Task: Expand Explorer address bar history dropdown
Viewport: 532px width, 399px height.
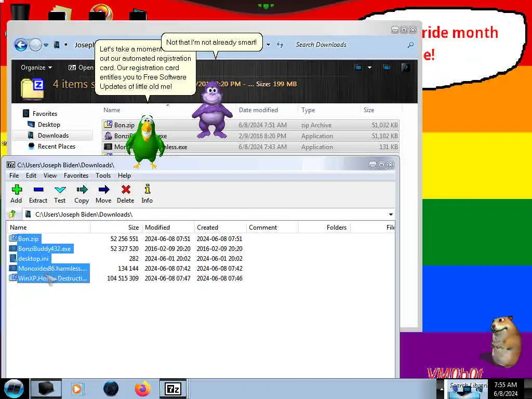Action: click(268, 45)
